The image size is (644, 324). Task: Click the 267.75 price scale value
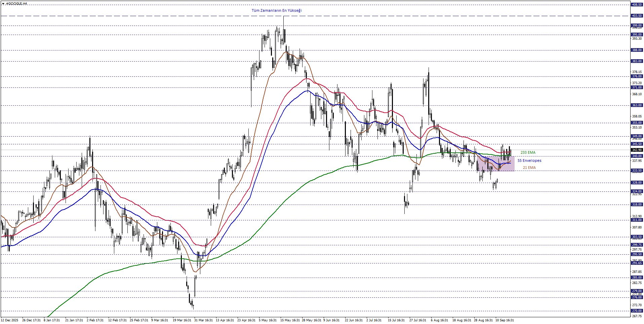coord(637,316)
